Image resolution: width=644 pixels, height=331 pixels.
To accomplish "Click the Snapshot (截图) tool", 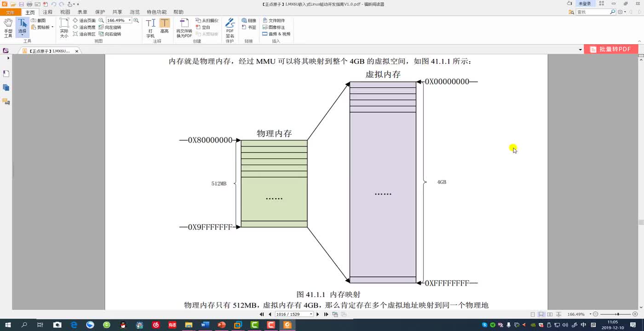I will (x=39, y=21).
